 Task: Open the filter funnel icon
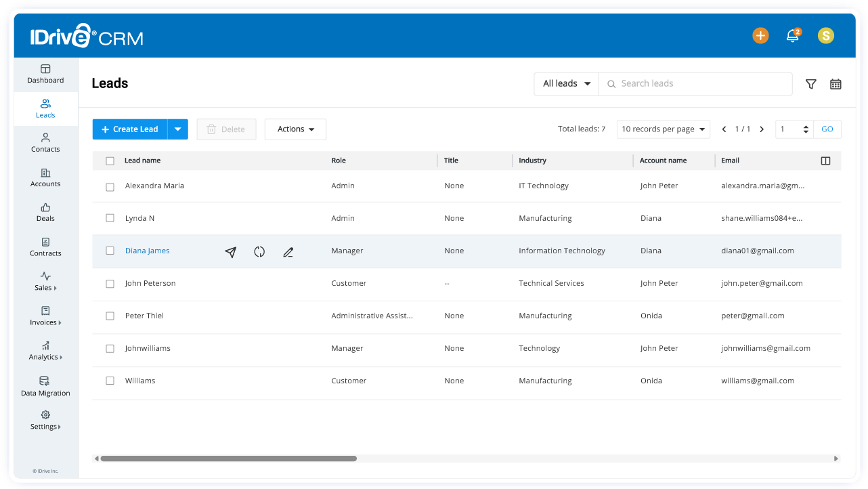pos(810,83)
